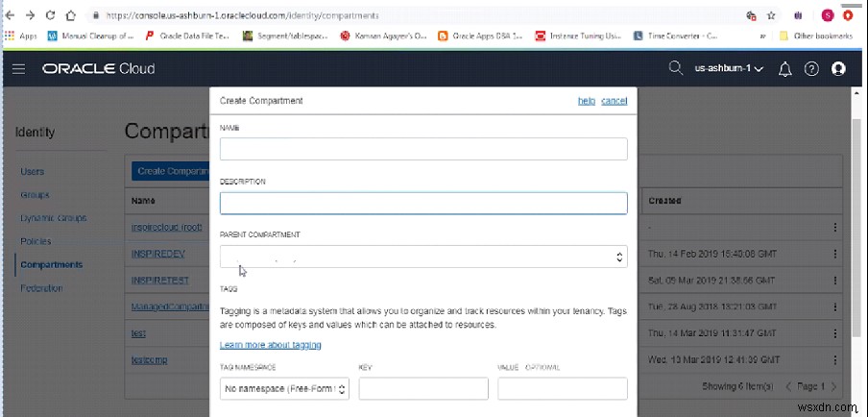Reload the page with the refresh icon
Viewport: 868px width, 417px height.
point(50,15)
